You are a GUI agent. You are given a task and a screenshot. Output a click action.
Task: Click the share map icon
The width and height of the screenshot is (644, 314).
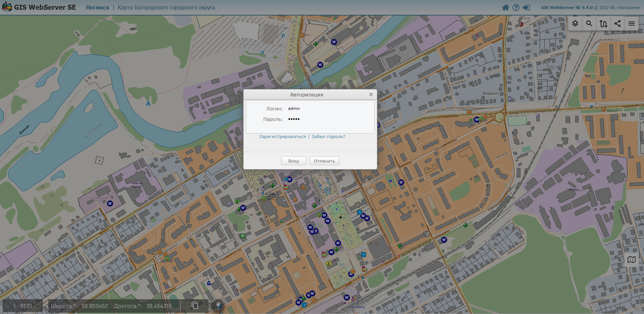tap(617, 24)
